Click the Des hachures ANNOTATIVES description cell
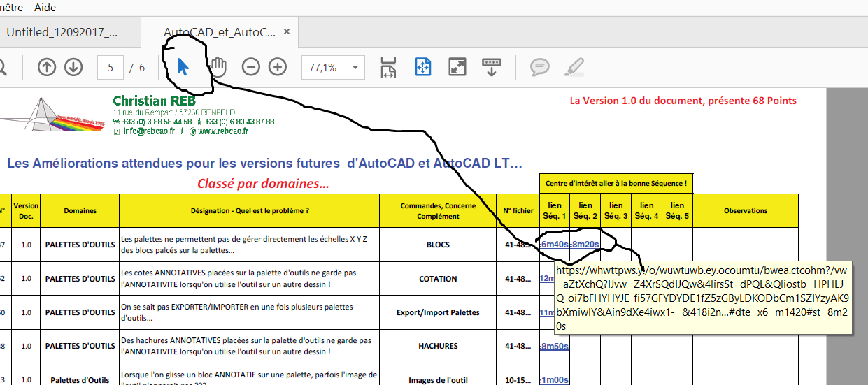This screenshot has width=868, height=385. click(250, 346)
